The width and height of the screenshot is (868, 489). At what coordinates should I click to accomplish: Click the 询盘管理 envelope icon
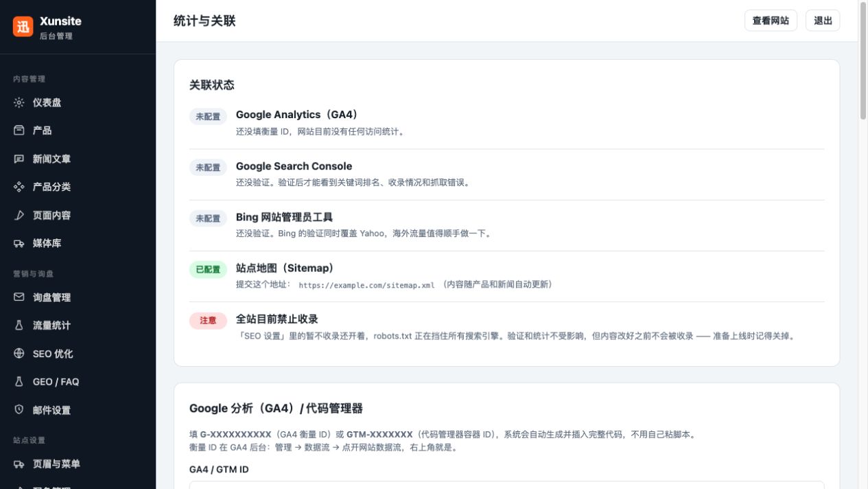pyautogui.click(x=19, y=297)
